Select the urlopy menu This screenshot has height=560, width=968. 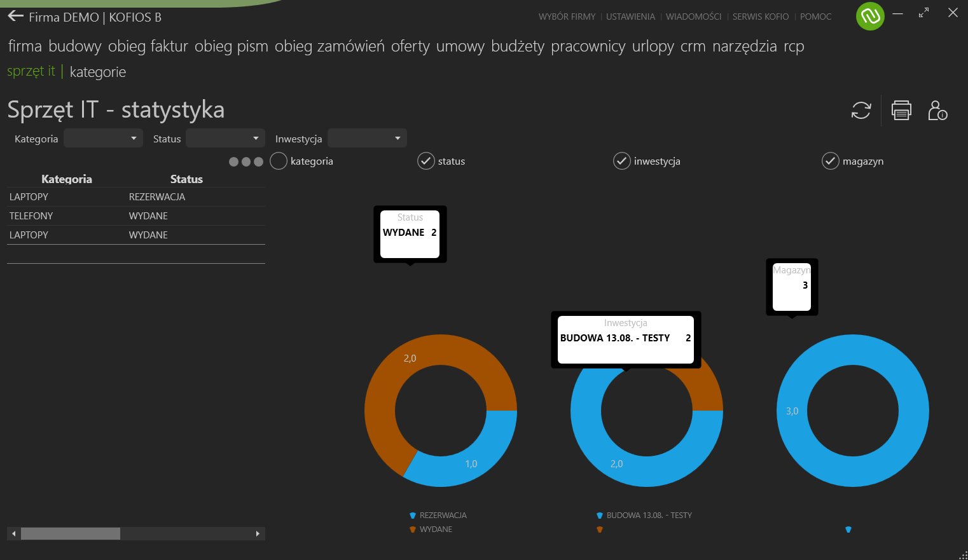pos(653,46)
